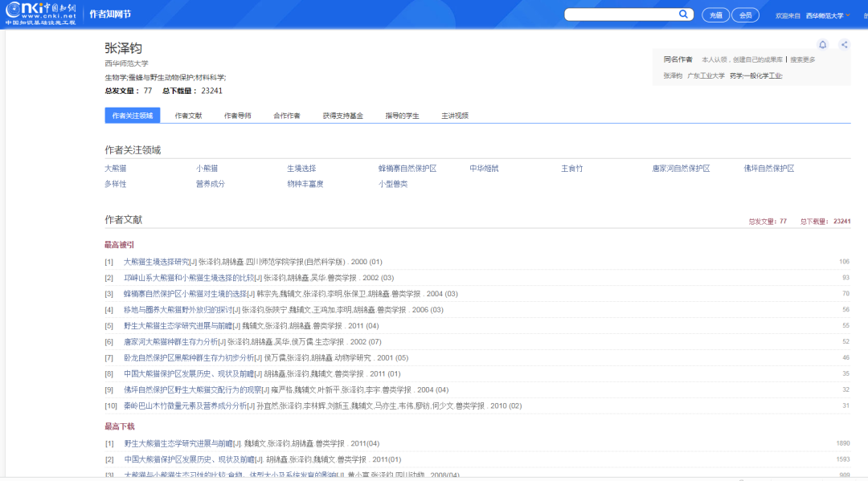Viewport: 868px width, 481px height.
Task: Click the CNKI logo in the header
Action: tap(40, 14)
